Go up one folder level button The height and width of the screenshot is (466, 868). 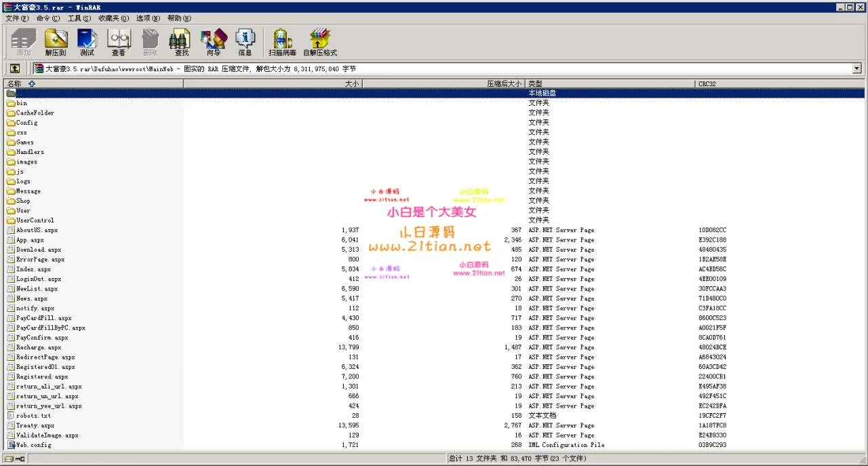click(x=14, y=69)
